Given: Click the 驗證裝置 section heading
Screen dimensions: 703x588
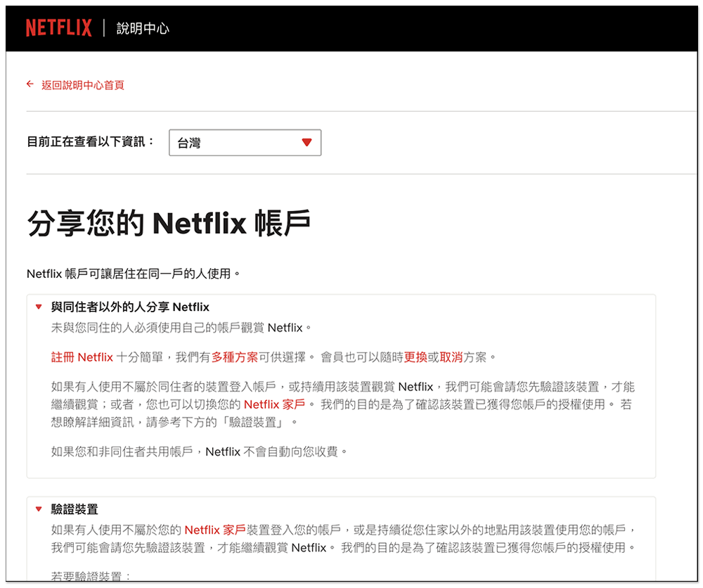Looking at the screenshot, I should (x=75, y=509).
